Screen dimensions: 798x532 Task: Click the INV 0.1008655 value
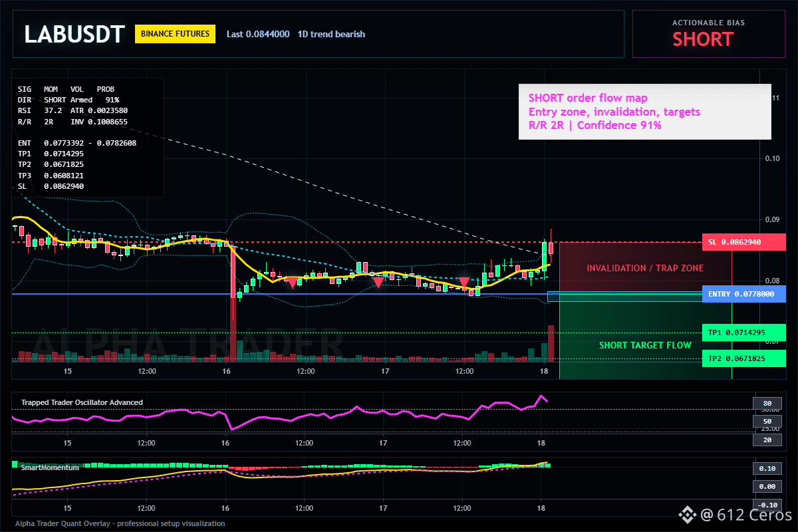point(99,122)
